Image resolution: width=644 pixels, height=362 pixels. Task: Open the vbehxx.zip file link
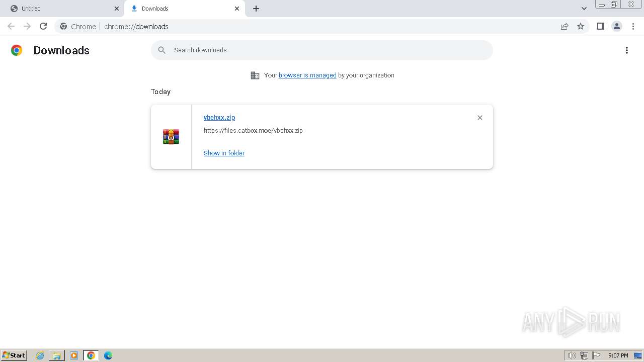(219, 117)
